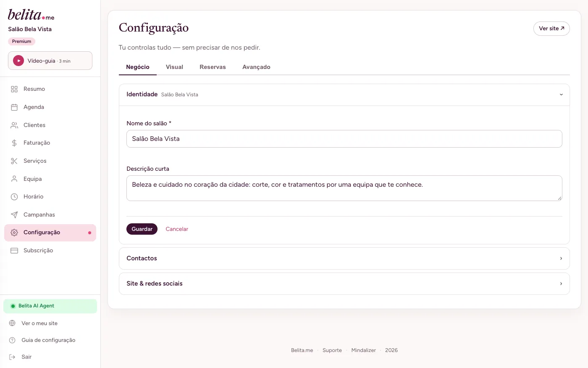
Task: Collapse the Identidade section
Action: pyautogui.click(x=561, y=95)
